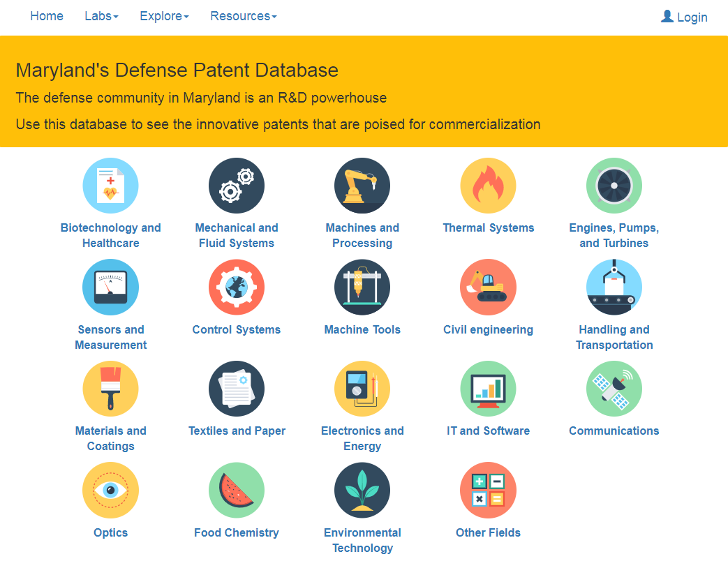Open Civil engineering text link
This screenshot has width=728, height=568.
(x=488, y=329)
